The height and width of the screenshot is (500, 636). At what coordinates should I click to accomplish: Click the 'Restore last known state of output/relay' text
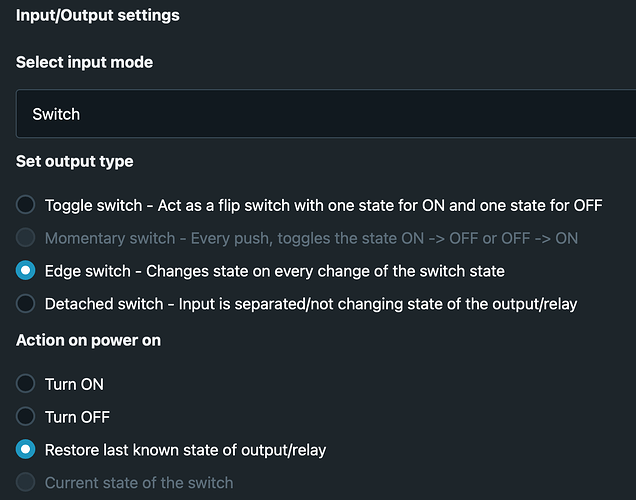[185, 450]
